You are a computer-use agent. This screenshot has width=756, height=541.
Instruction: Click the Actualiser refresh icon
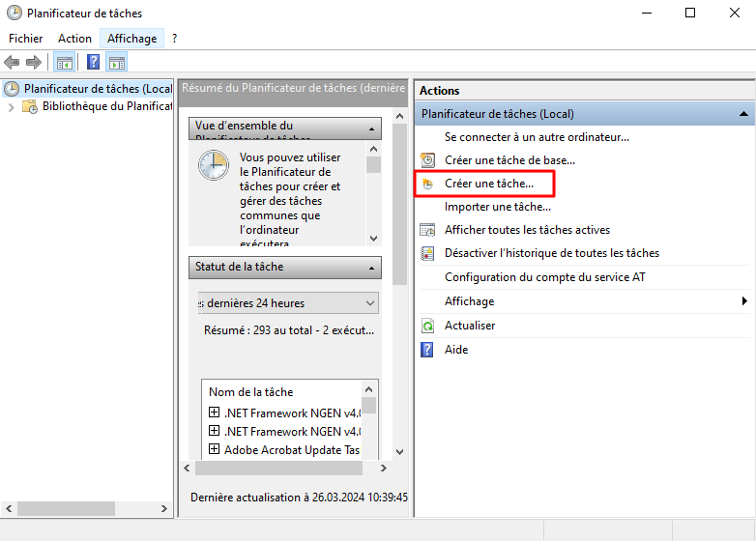click(428, 326)
